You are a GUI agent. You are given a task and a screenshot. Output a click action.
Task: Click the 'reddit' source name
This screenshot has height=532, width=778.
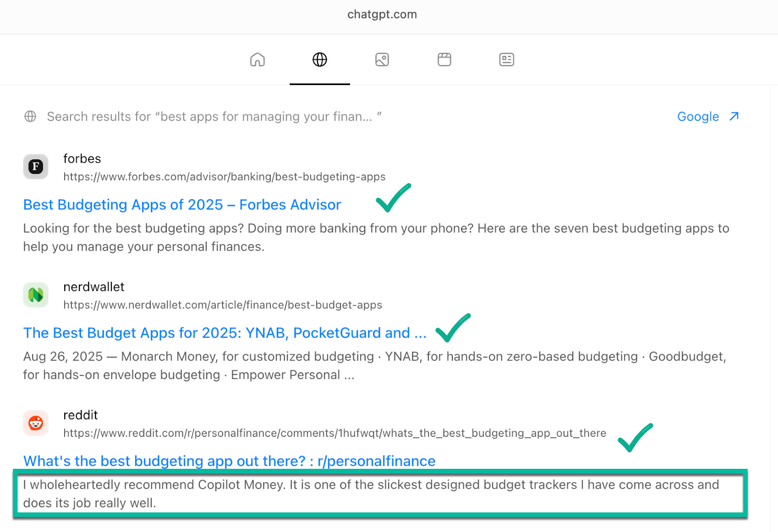(81, 415)
